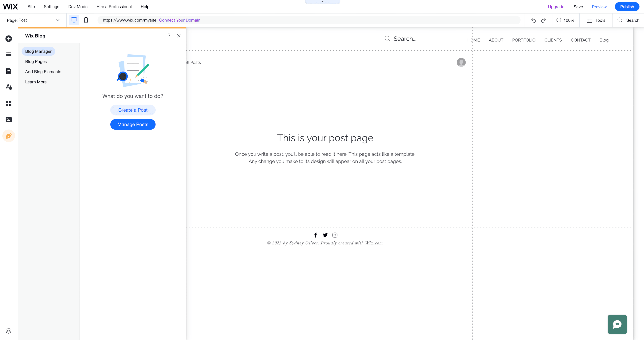Click the Connect Your Domain link
This screenshot has height=340, width=644.
(x=179, y=20)
